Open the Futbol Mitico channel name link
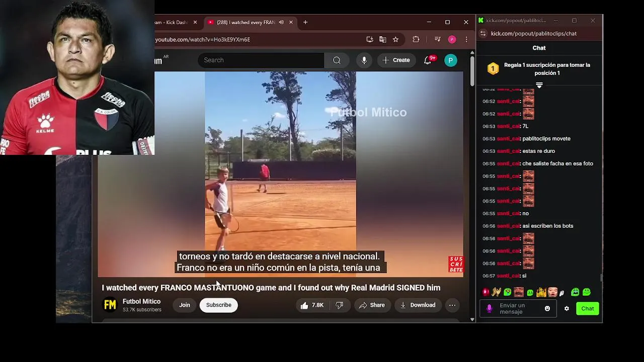This screenshot has width=644, height=362. (x=141, y=302)
